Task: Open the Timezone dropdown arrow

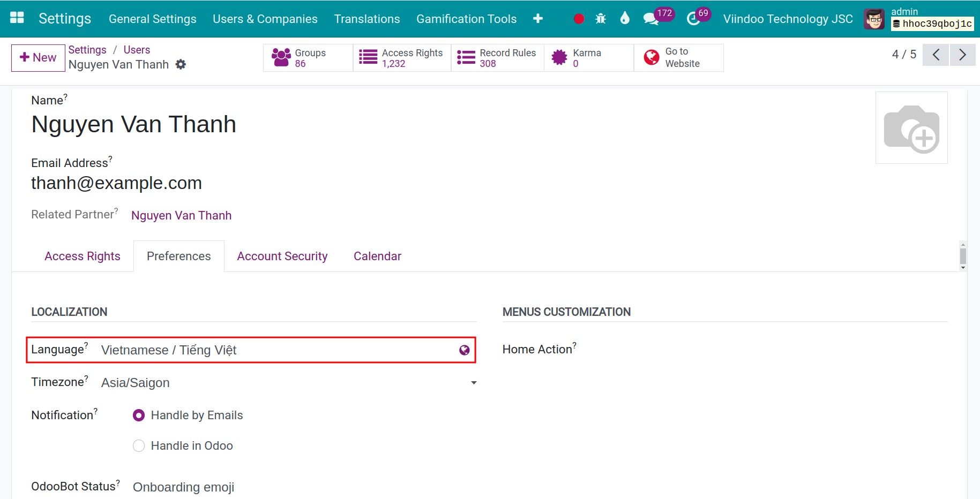Action: click(x=474, y=383)
